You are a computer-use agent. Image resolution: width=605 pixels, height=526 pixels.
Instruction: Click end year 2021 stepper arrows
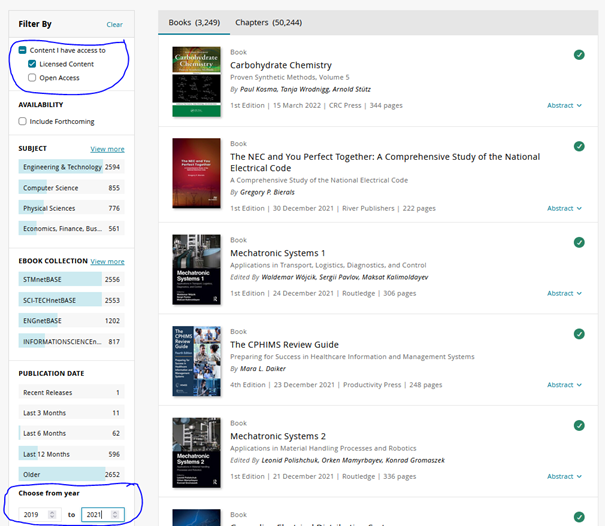pos(115,514)
